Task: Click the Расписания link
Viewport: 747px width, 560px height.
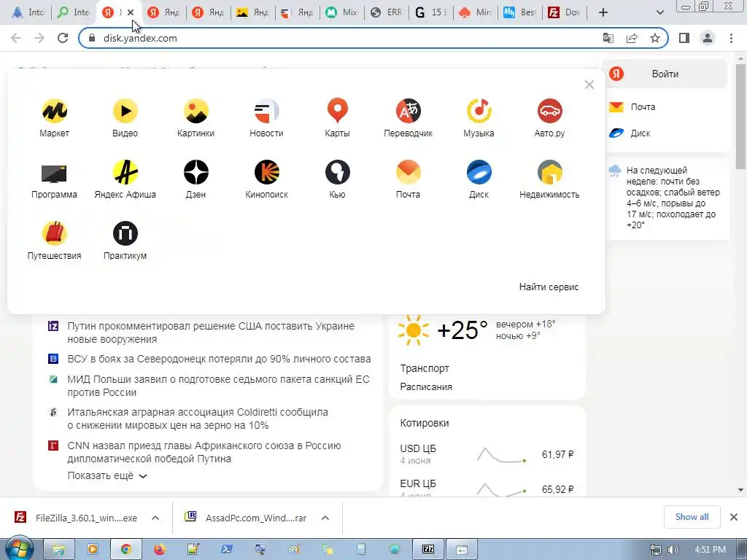Action: tap(426, 386)
